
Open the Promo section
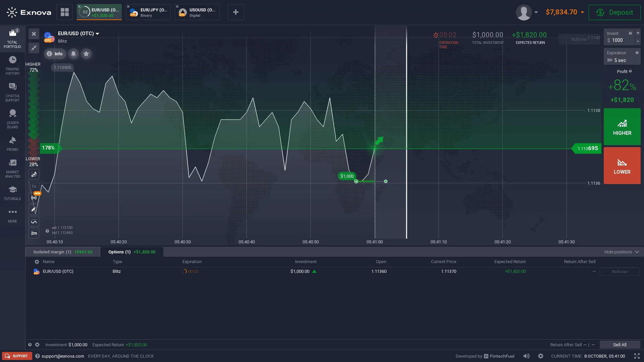pos(12,144)
